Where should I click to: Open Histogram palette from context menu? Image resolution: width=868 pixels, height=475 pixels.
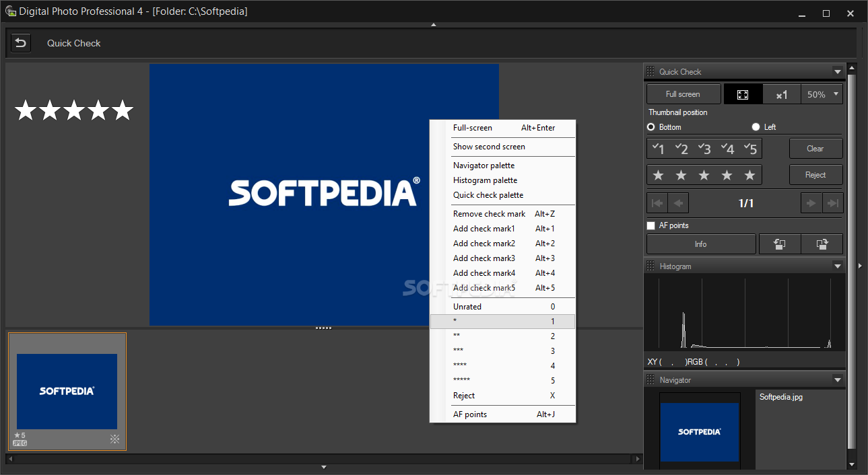click(503, 180)
